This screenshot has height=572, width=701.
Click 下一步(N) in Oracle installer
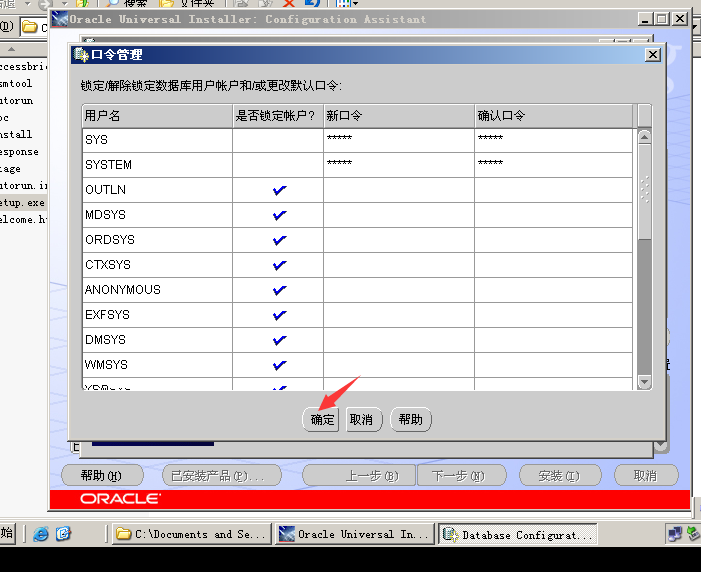pyautogui.click(x=462, y=475)
